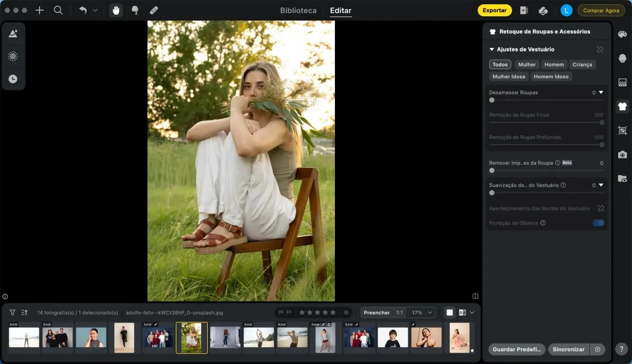Open the presets panel in left sidebar
The image size is (632, 364).
[13, 34]
